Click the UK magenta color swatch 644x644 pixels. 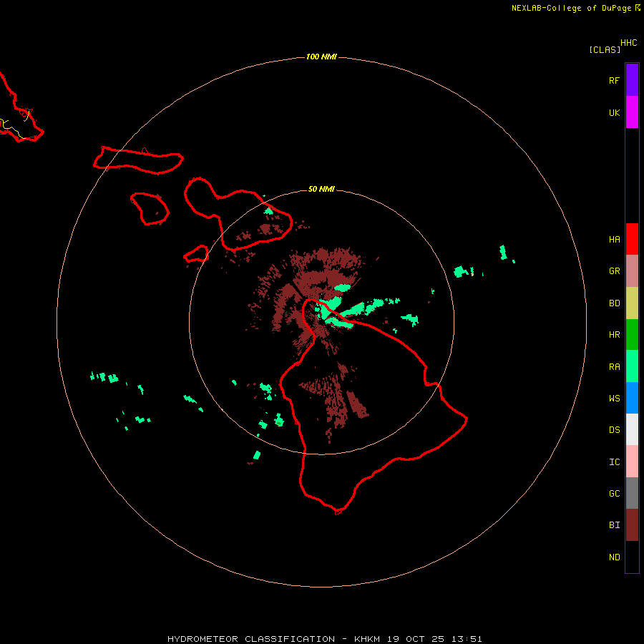[x=632, y=112]
